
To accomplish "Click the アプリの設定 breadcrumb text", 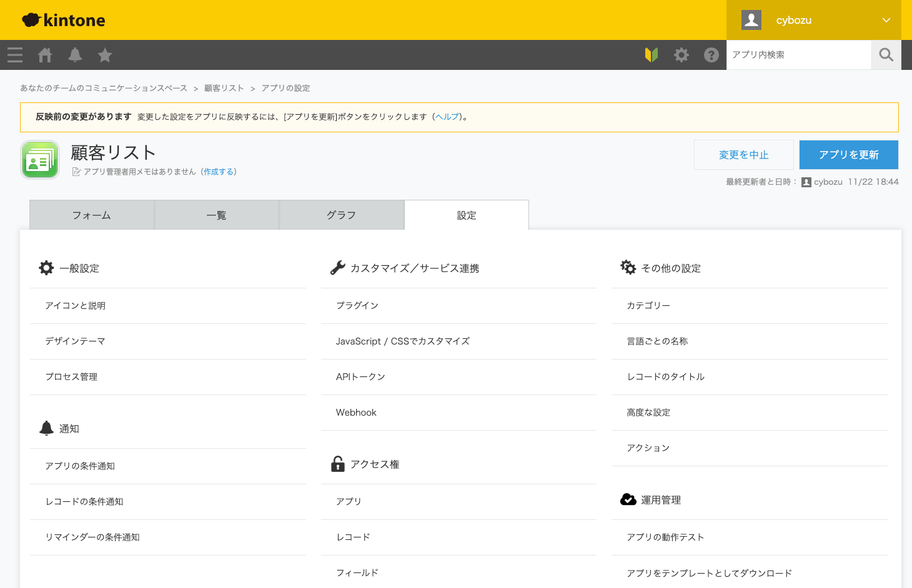I will pyautogui.click(x=285, y=88).
